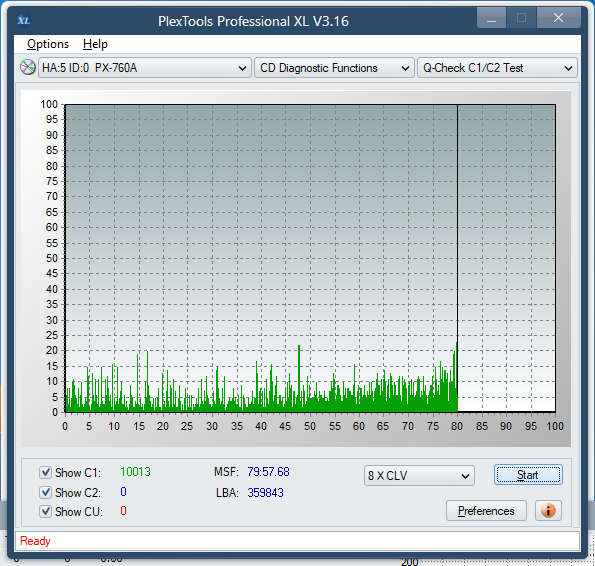
Task: Toggle the Show C1 checkbox
Action: (45, 472)
